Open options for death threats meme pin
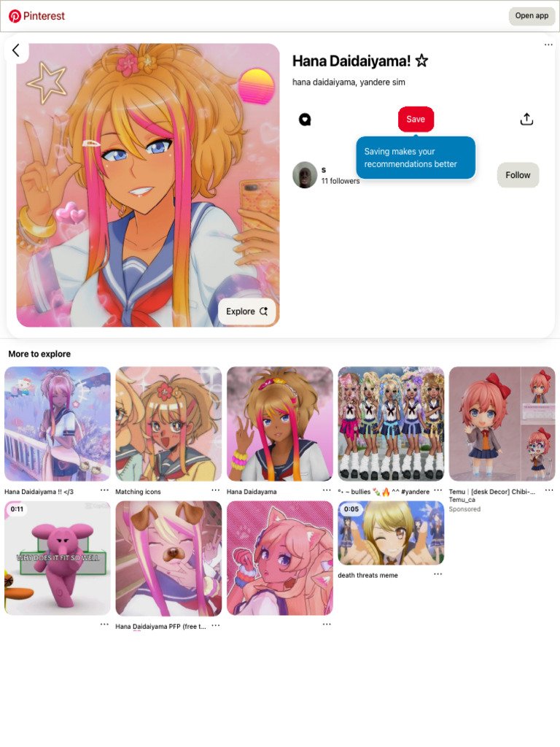 (x=438, y=574)
